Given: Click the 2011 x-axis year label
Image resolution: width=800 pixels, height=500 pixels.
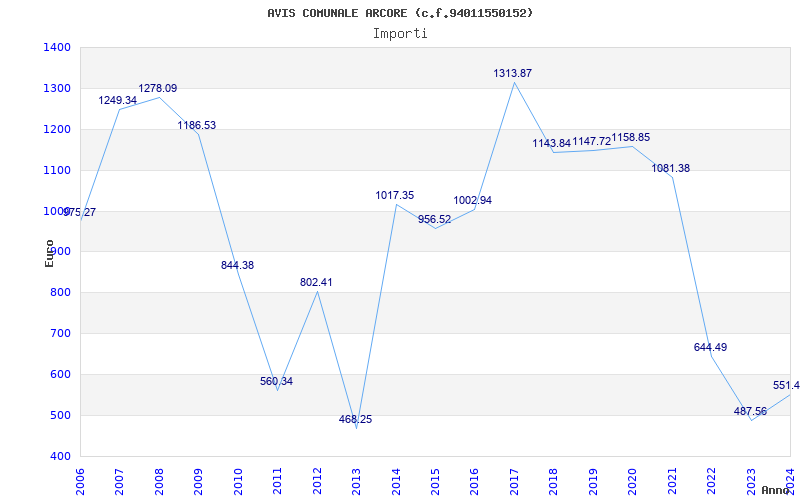Looking at the screenshot, I should click(x=277, y=482).
